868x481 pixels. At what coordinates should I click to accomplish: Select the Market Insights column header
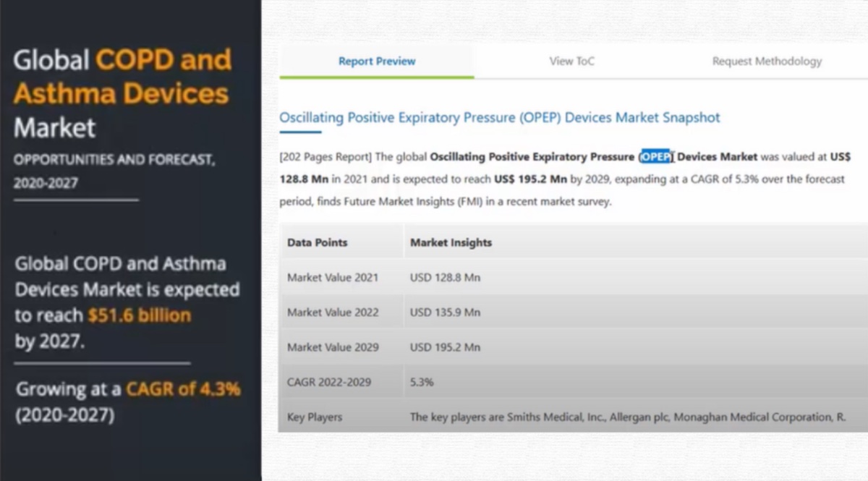(x=451, y=243)
